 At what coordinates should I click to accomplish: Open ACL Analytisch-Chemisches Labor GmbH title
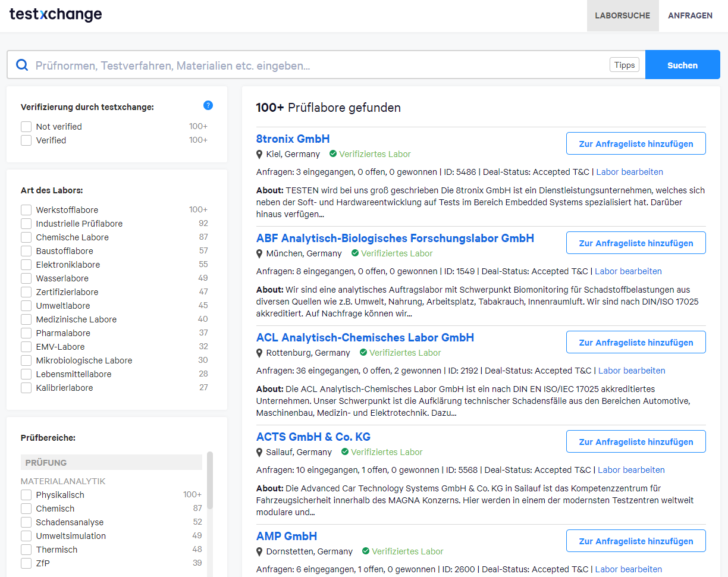coord(365,338)
